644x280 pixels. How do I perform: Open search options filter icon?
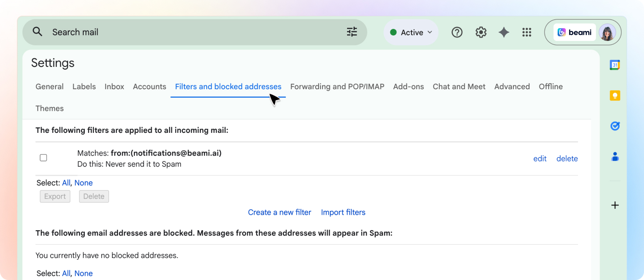point(352,32)
